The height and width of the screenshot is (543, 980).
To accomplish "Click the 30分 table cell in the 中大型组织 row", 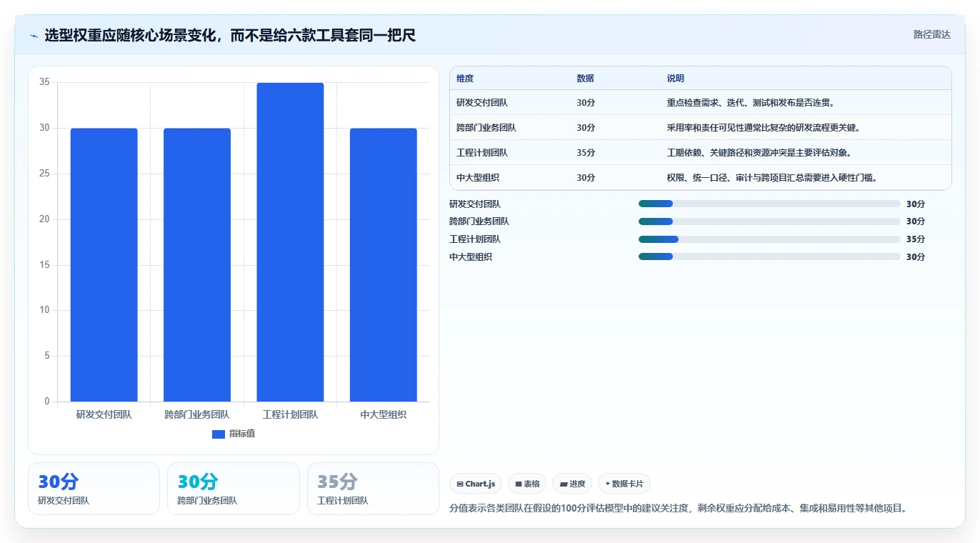I will (586, 178).
